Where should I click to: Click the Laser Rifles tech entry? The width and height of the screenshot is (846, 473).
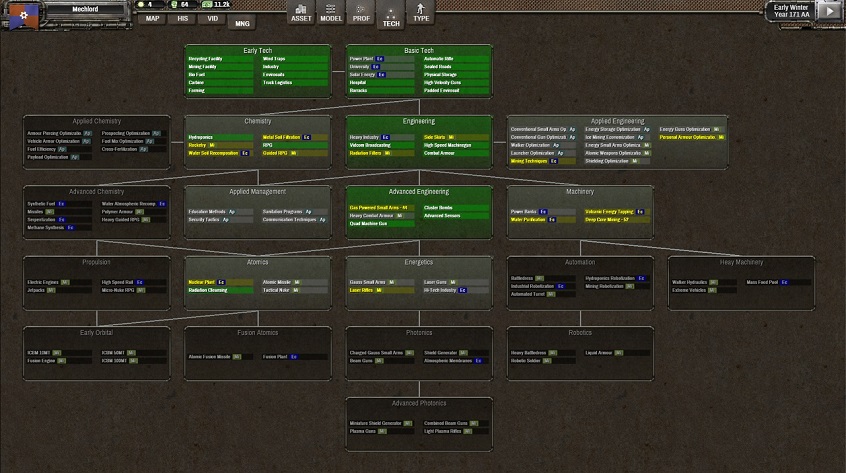coord(381,290)
